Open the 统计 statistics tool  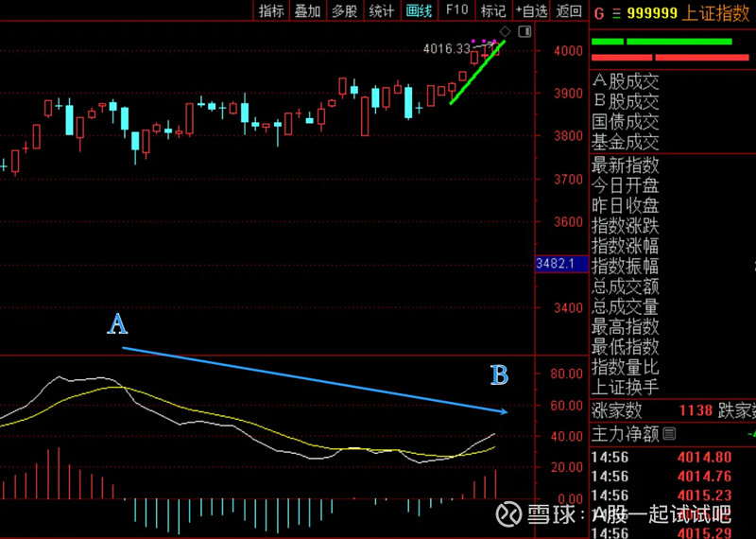pyautogui.click(x=382, y=11)
